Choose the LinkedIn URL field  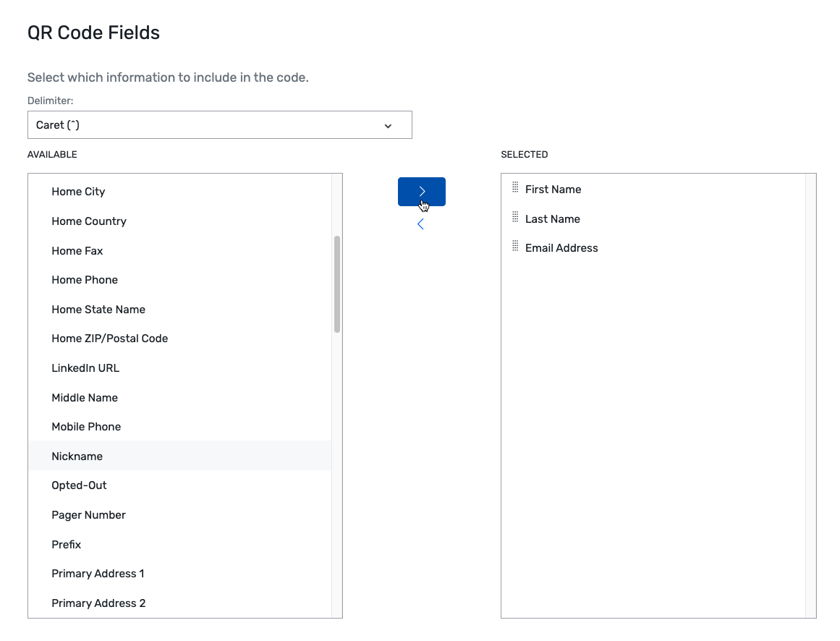(x=85, y=368)
